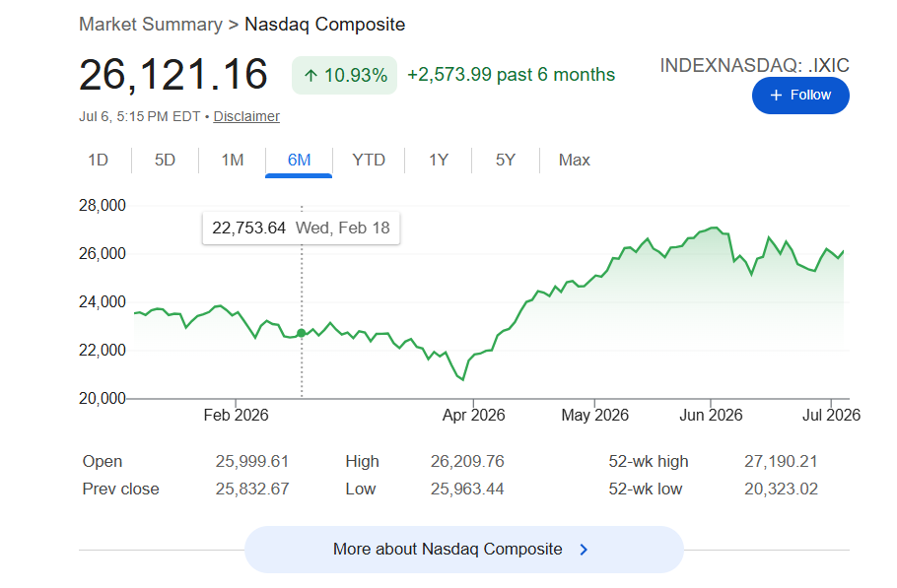Click the 52-wk low label

(x=646, y=490)
